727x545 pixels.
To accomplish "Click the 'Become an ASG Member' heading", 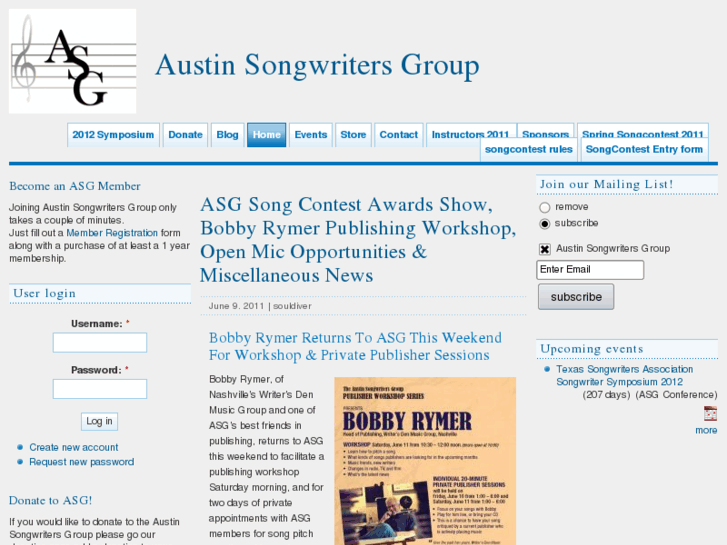I will (x=75, y=186).
